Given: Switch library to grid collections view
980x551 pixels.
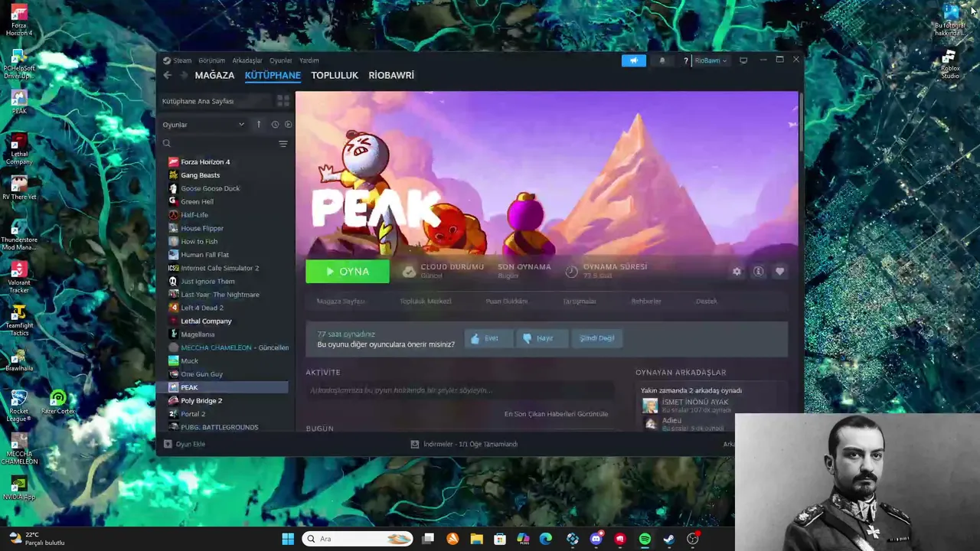Looking at the screenshot, I should click(283, 101).
